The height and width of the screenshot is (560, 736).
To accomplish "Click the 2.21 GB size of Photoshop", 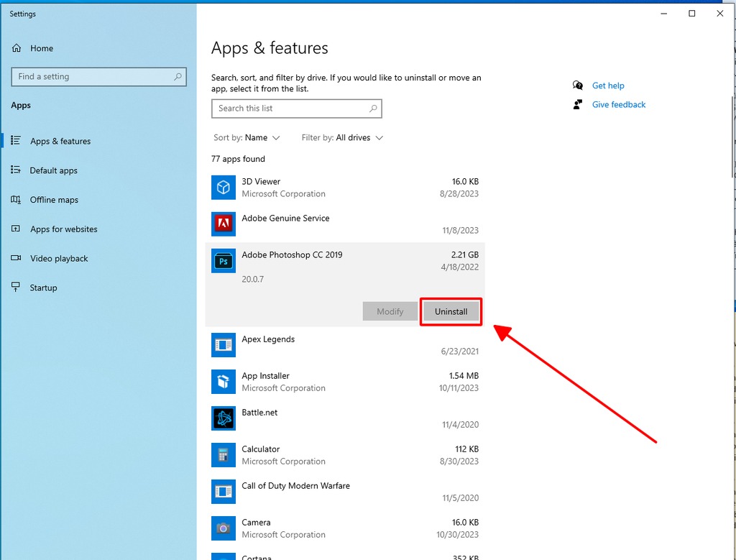I will (x=465, y=255).
